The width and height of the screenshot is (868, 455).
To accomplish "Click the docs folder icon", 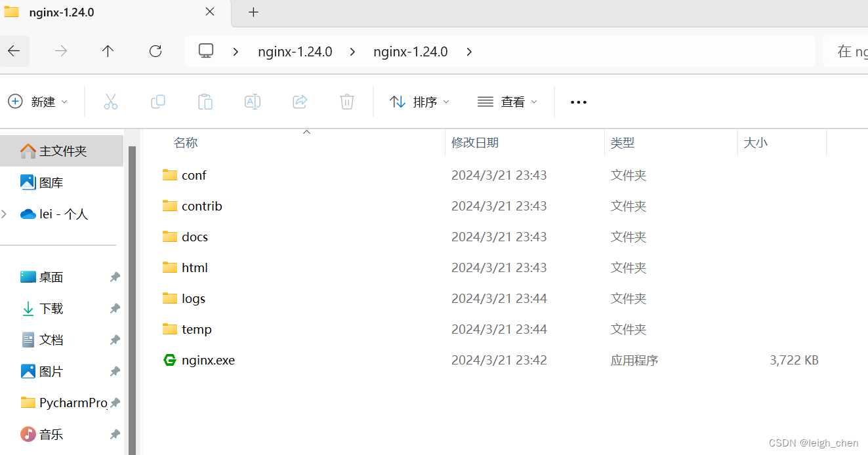I will [170, 237].
